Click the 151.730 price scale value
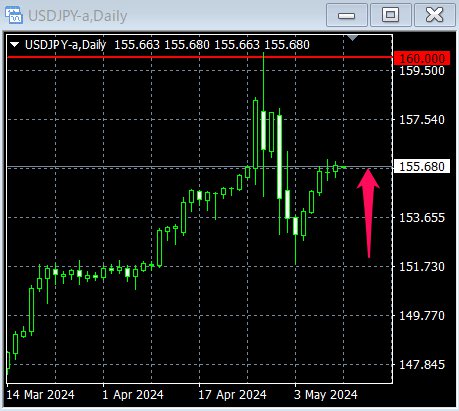This screenshot has width=459, height=411. (x=422, y=267)
